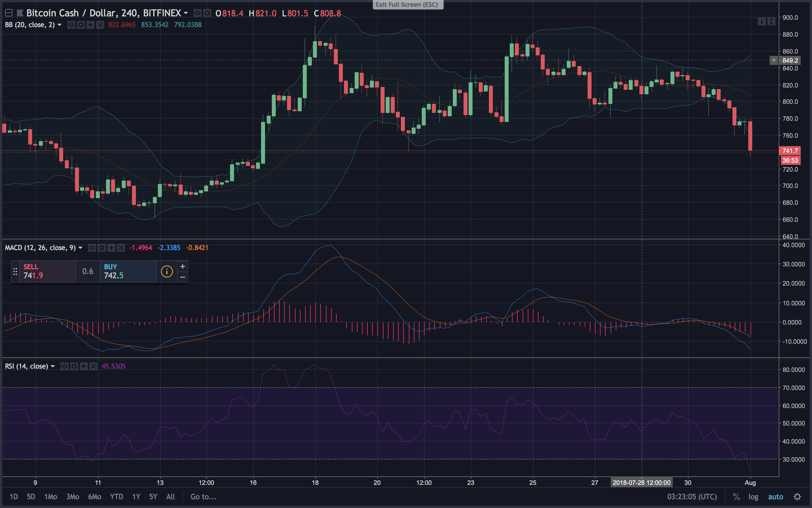This screenshot has width=812, height=508.
Task: Click the BB upper value 853.3542
Action: coord(155,25)
